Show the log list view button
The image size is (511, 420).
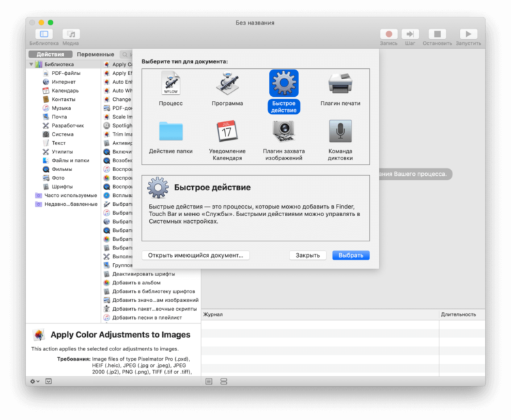(x=209, y=382)
